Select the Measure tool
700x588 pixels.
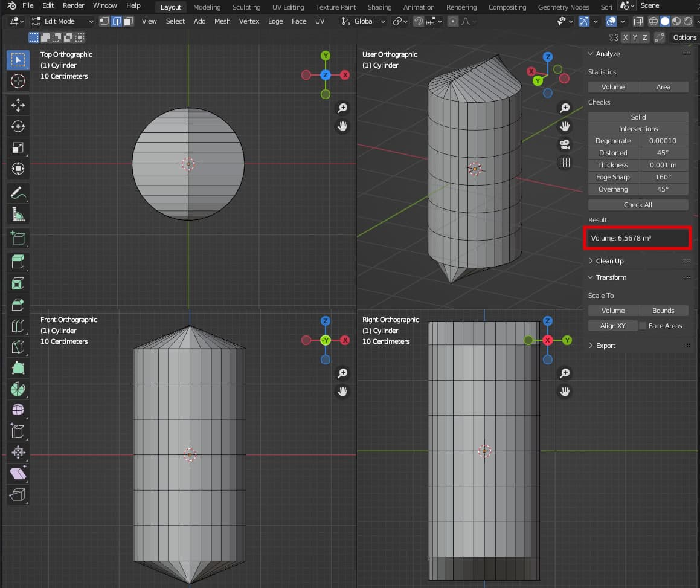18,214
